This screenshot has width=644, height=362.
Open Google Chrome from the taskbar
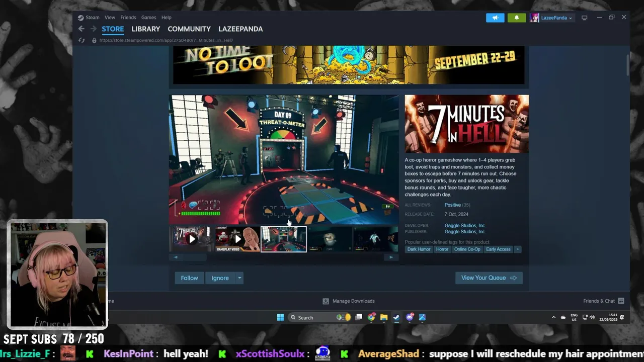pyautogui.click(x=371, y=317)
